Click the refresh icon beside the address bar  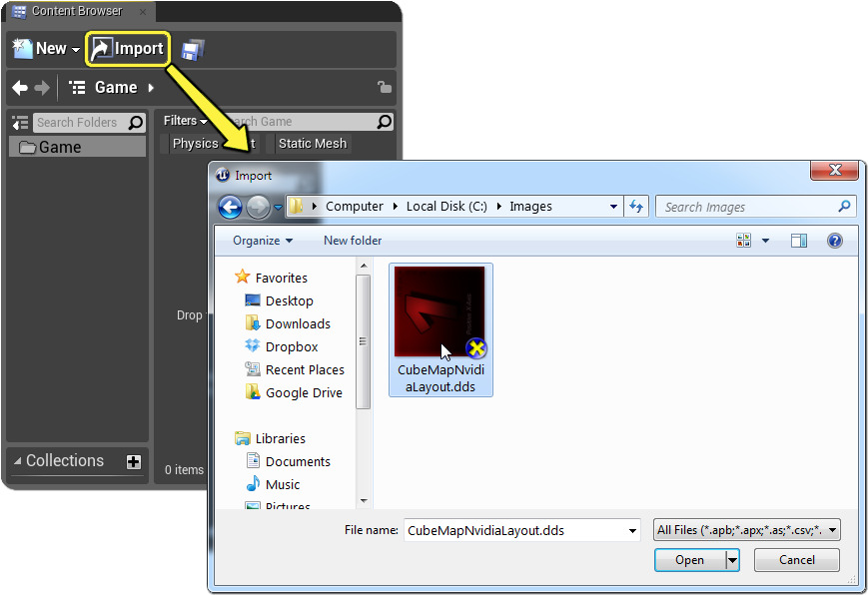point(637,207)
